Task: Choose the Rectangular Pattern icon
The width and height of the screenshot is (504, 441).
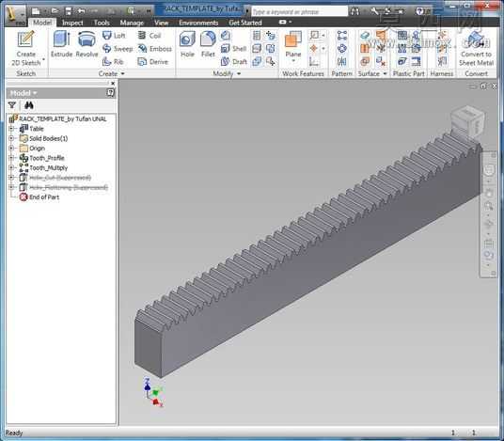Action: point(342,35)
